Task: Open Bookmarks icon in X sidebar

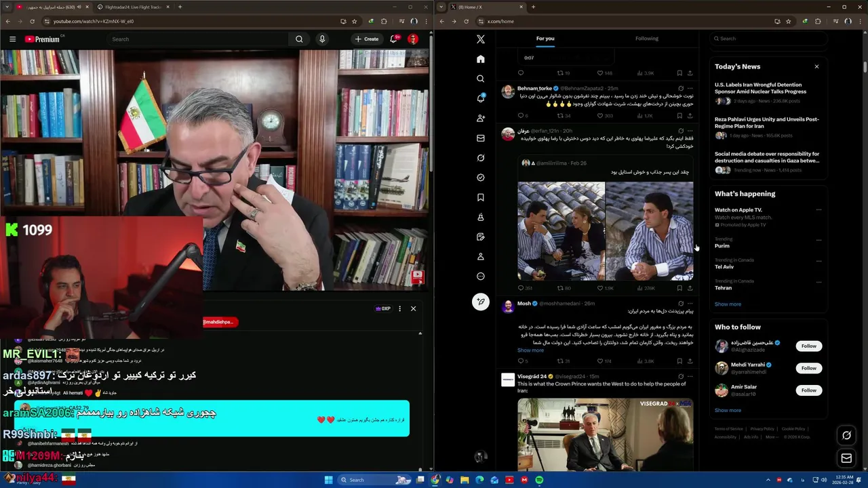Action: 481,197
